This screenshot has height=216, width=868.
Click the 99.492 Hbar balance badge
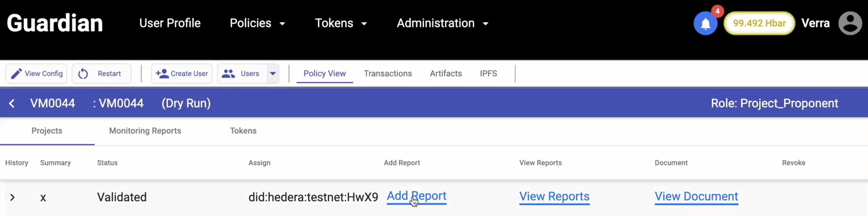coord(759,23)
